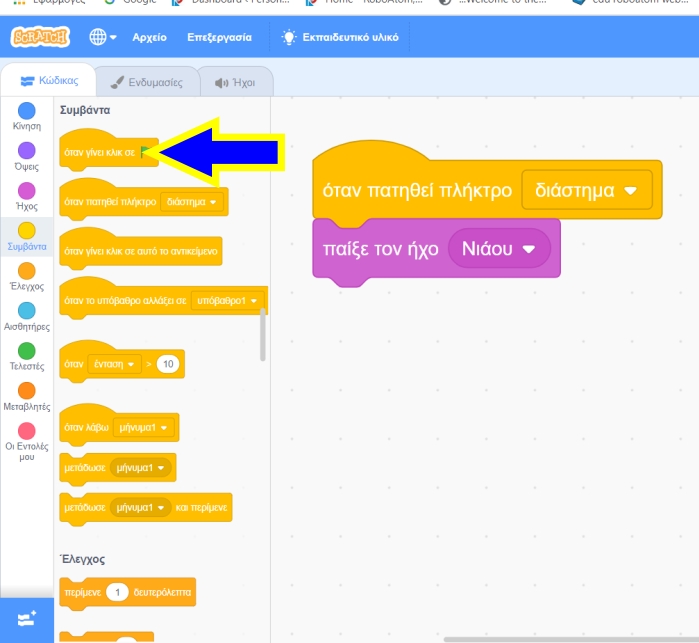
Task: Open Εκπαιδευτικό υλικό tutorials
Action: tap(339, 37)
